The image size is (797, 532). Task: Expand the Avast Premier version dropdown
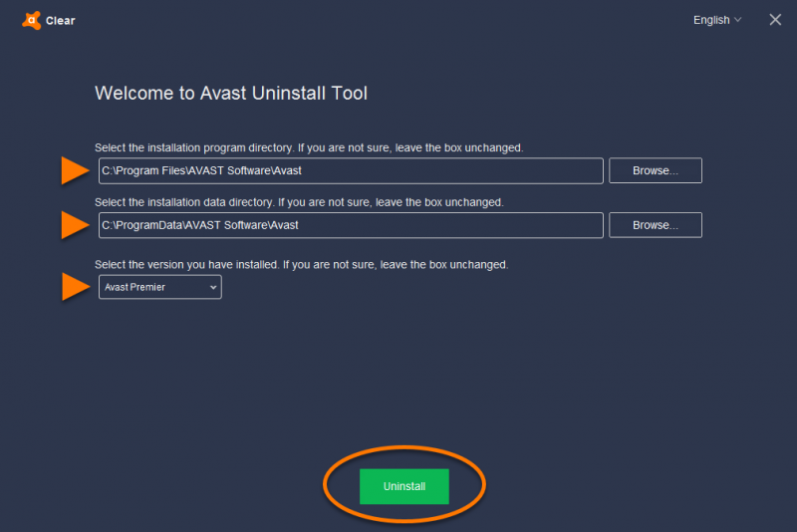click(x=159, y=287)
